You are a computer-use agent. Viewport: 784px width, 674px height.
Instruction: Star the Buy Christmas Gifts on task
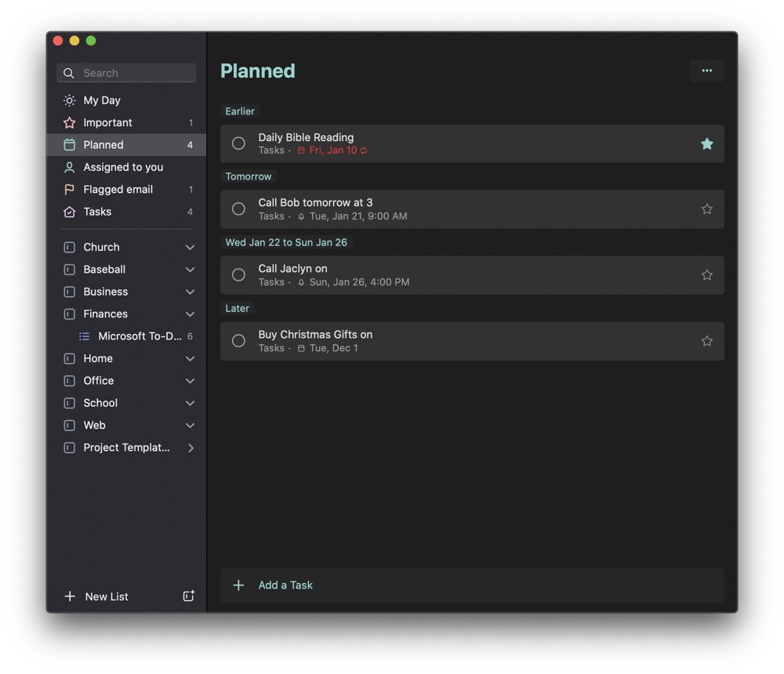tap(706, 341)
